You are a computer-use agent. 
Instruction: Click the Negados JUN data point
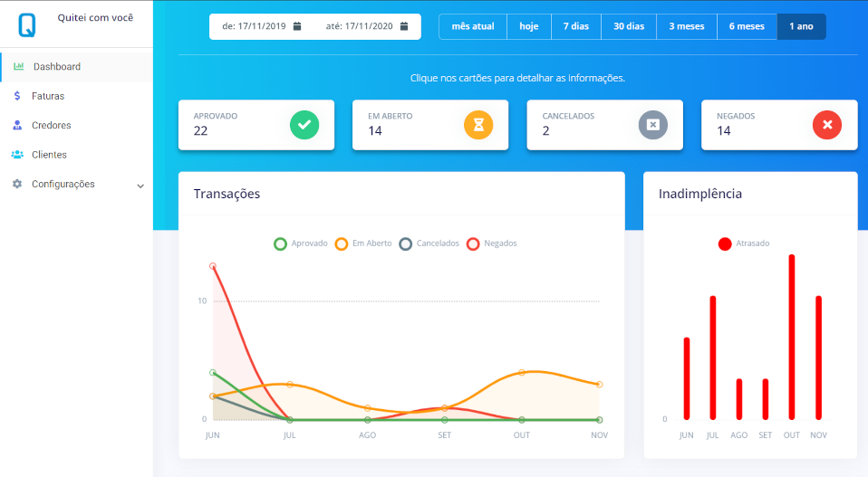(213, 266)
